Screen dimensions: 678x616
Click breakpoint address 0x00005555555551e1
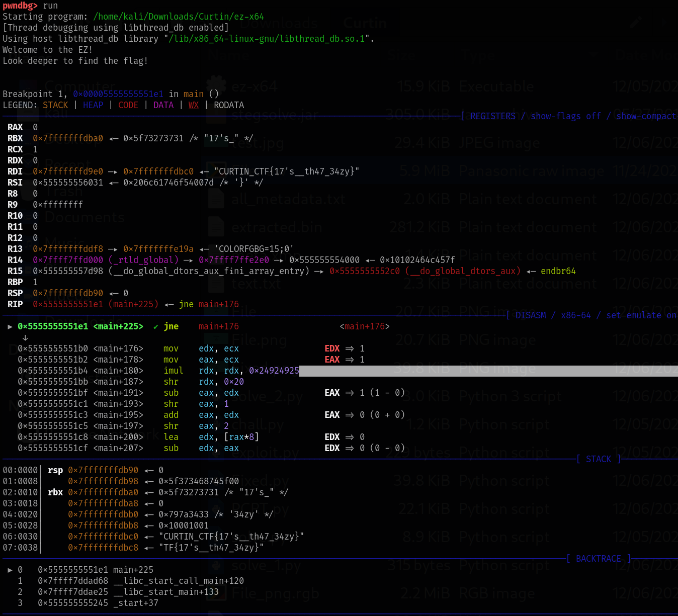[x=118, y=94]
